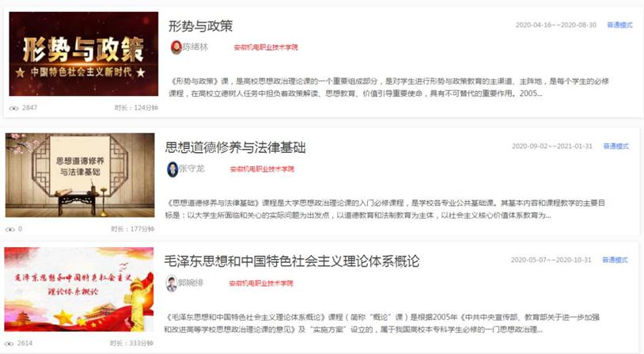
Task: Click 陈绪林 teacher avatar icon
Action: pos(176,48)
